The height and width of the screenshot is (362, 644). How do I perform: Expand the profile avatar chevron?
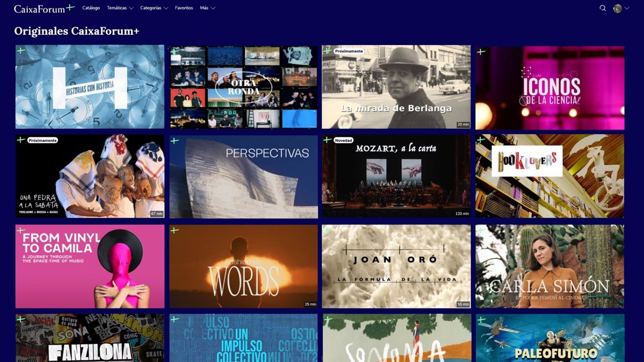pyautogui.click(x=627, y=9)
